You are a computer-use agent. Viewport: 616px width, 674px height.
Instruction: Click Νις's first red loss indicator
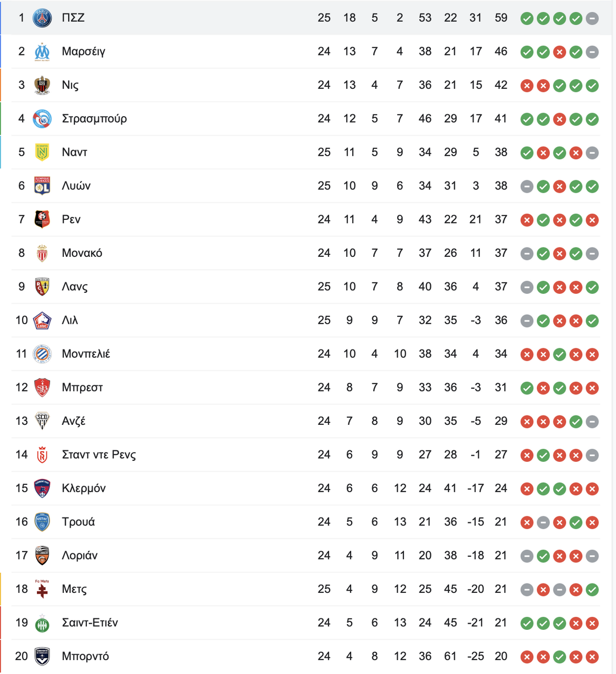(527, 86)
